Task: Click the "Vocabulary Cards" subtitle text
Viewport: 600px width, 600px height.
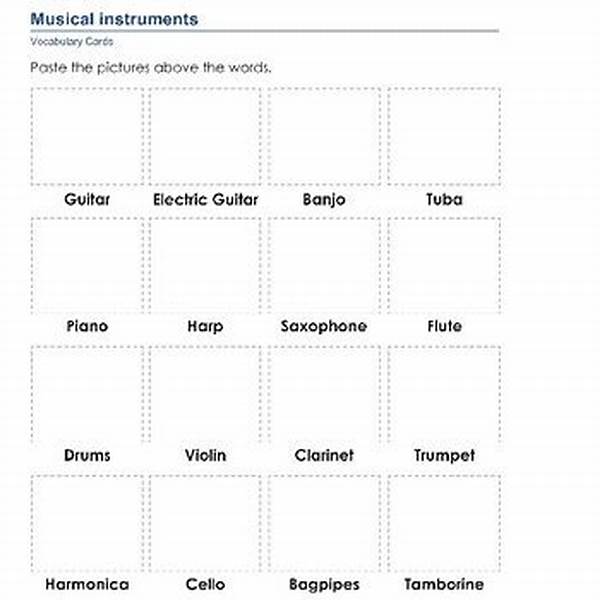Action: pyautogui.click(x=71, y=43)
